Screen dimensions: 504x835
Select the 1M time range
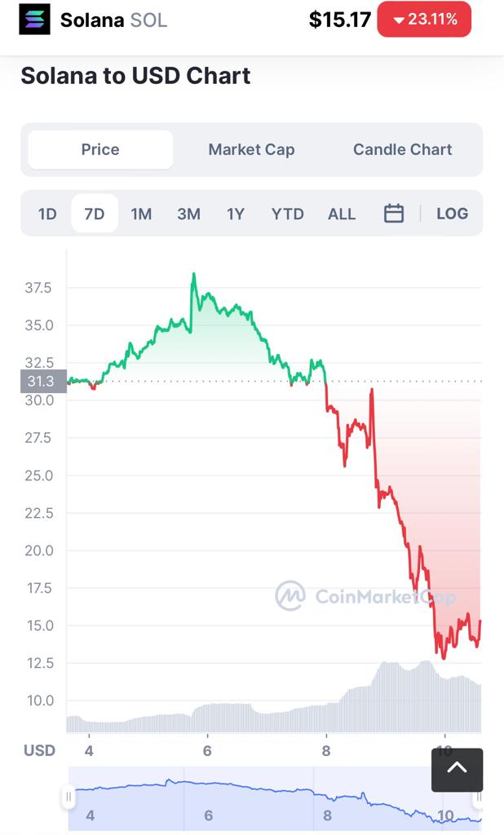(x=141, y=214)
